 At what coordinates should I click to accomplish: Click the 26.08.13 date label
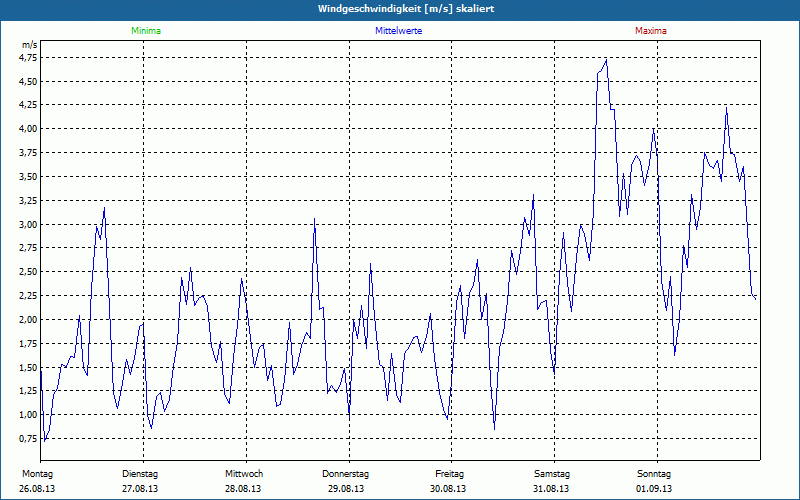coord(37,489)
